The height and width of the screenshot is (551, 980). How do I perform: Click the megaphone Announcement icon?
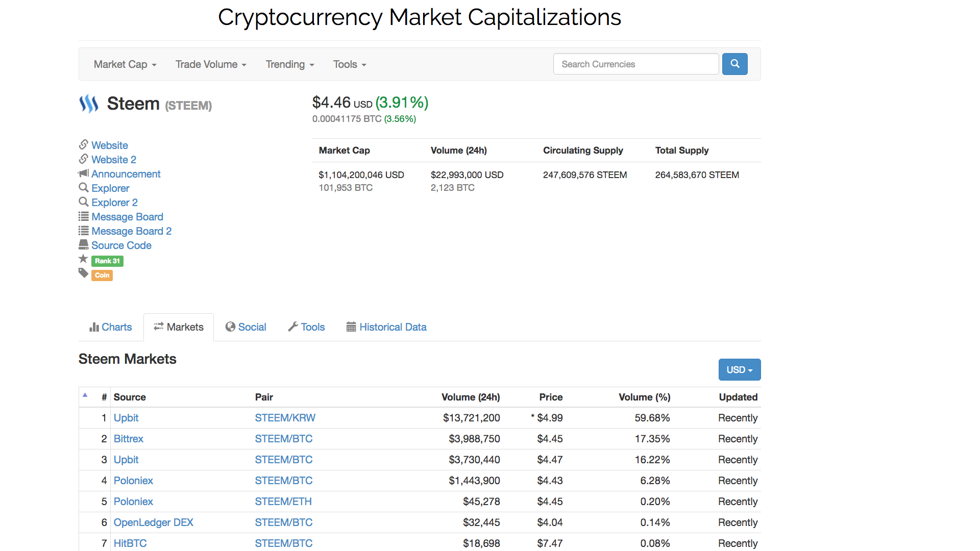pyautogui.click(x=84, y=173)
